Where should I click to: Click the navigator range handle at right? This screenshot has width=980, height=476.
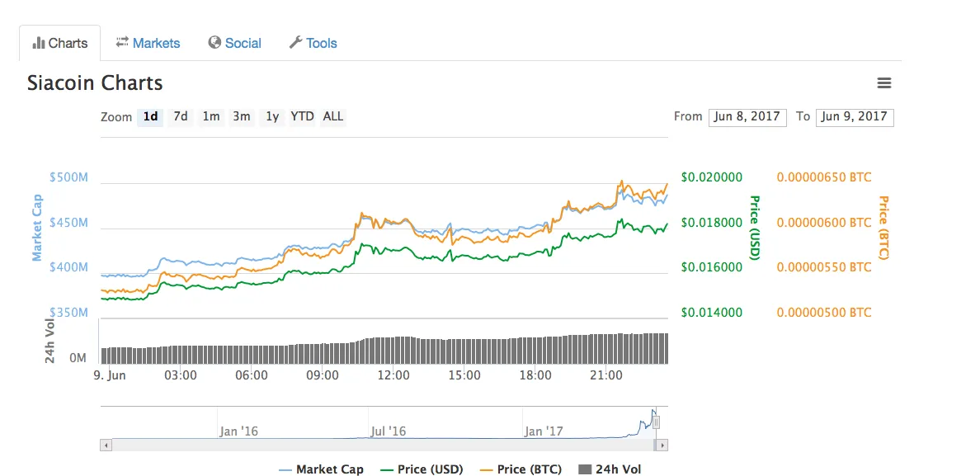pos(657,423)
